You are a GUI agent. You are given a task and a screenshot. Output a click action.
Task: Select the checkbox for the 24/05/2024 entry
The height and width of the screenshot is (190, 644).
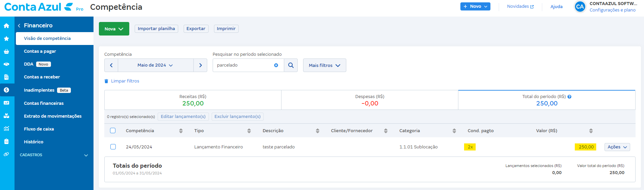113,147
